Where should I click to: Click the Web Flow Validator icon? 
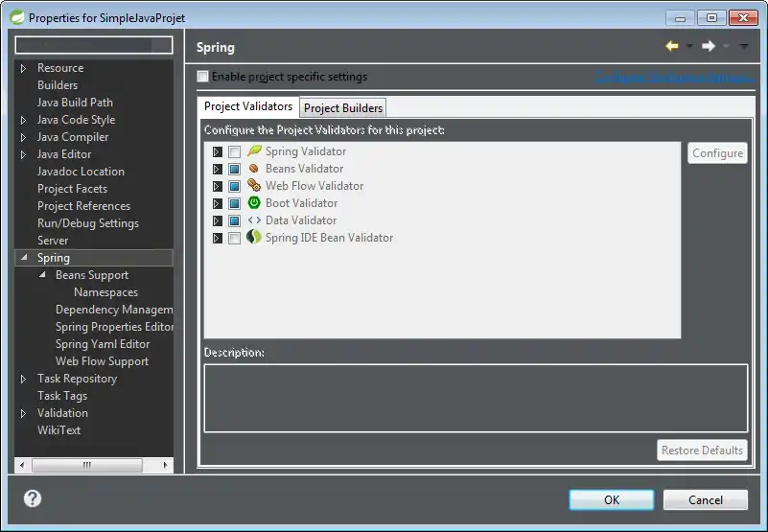(254, 186)
